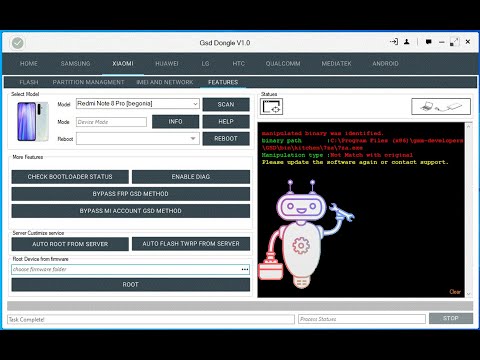Click the green checkmark logo icon
Viewport: 480px width, 360px height.
pyautogui.click(x=17, y=43)
